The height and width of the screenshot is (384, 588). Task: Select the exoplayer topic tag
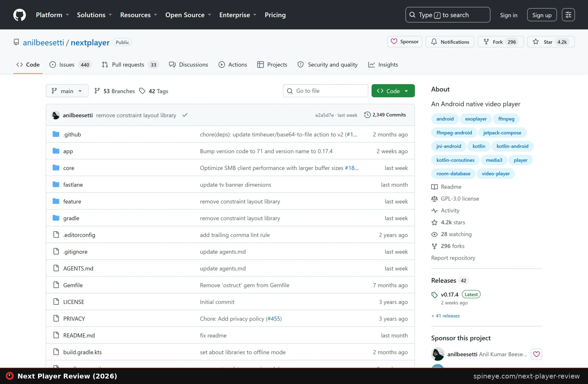[476, 119]
